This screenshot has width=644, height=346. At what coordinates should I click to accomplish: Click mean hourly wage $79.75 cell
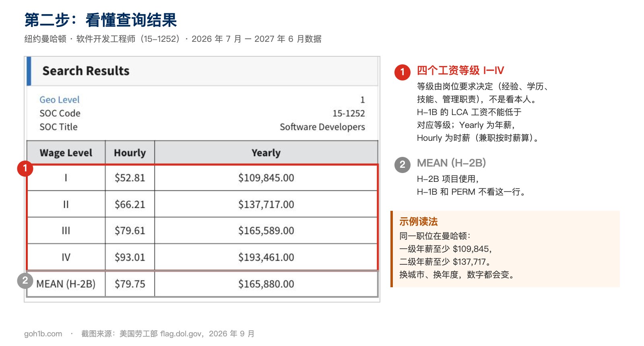tap(130, 284)
